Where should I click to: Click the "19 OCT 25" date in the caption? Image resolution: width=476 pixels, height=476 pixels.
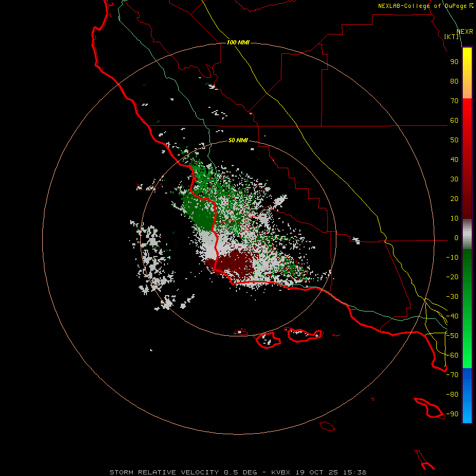click(317, 472)
